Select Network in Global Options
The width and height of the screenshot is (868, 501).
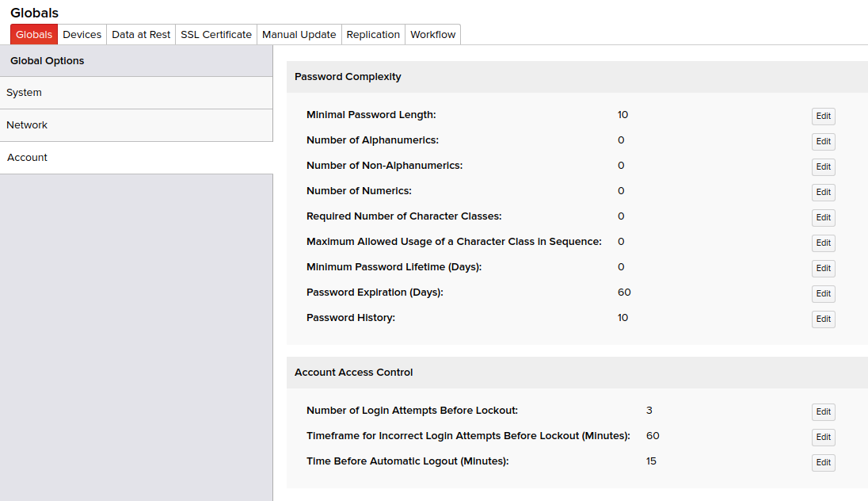point(136,125)
